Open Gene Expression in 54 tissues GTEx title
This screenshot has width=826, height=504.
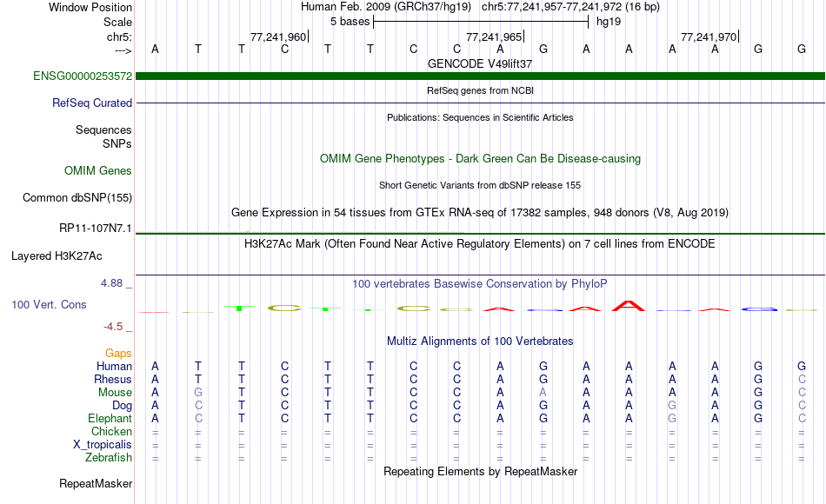[x=480, y=212]
